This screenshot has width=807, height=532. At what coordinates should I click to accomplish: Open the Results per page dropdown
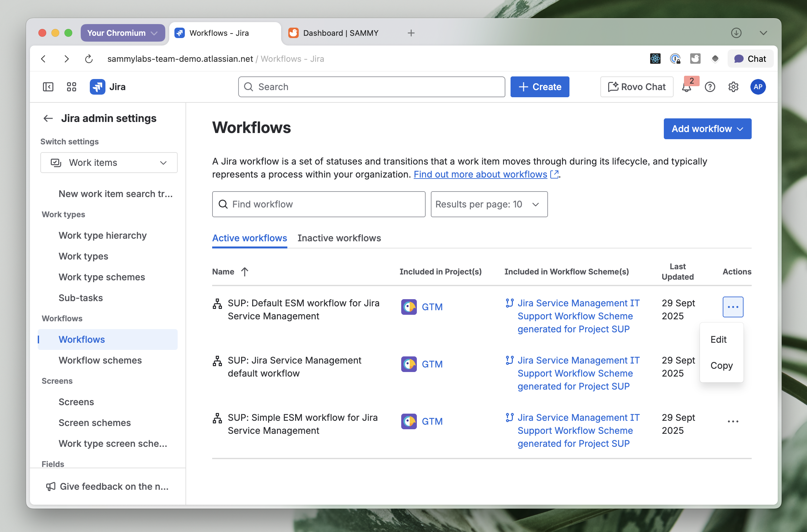(488, 204)
